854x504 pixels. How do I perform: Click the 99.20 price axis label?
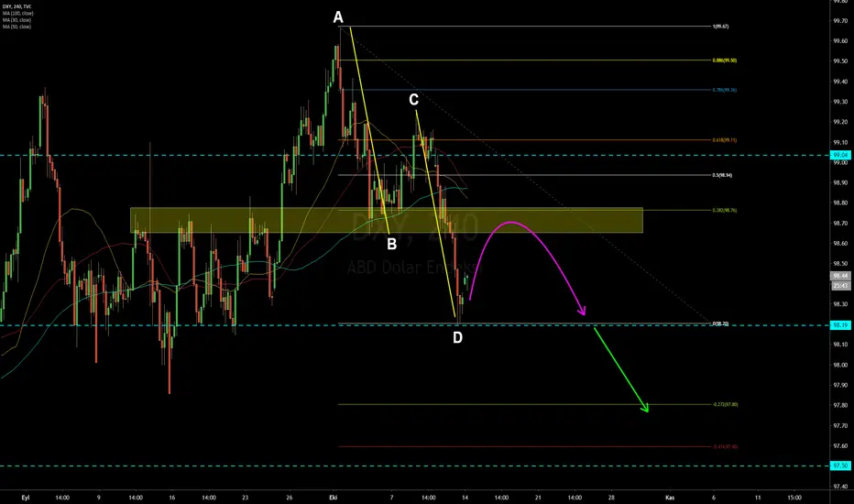840,122
